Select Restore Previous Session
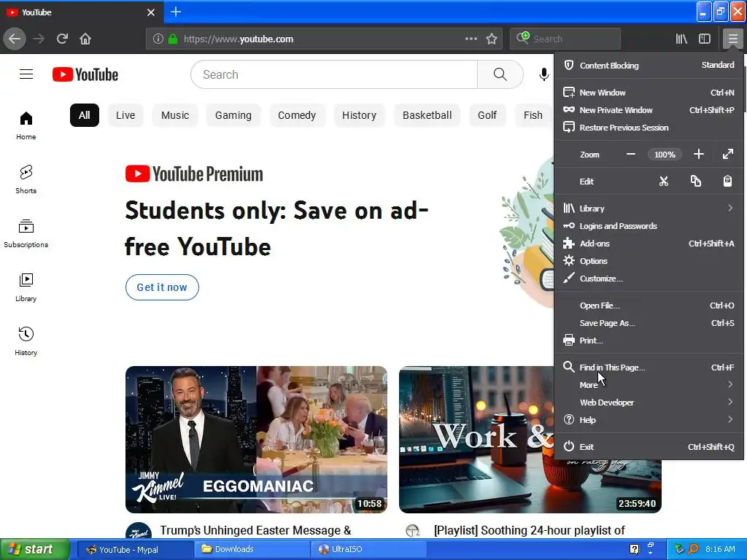Screen dimensions: 747x560 pyautogui.click(x=649, y=128)
